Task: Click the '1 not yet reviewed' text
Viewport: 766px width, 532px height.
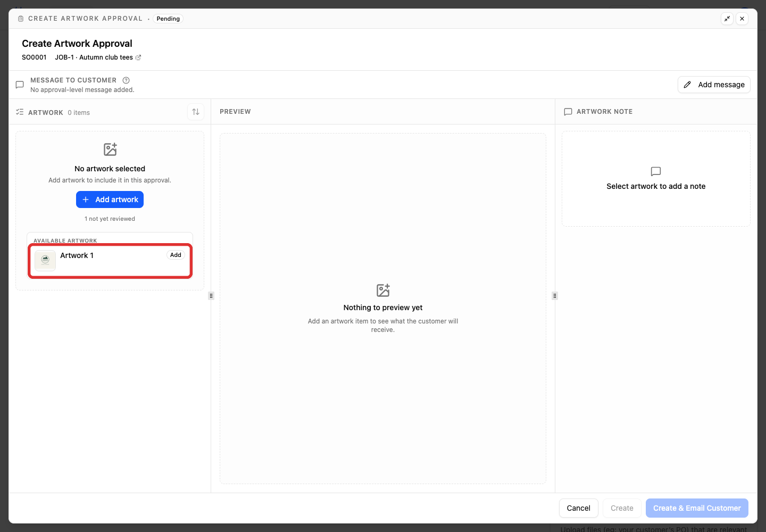Action: pyautogui.click(x=110, y=219)
